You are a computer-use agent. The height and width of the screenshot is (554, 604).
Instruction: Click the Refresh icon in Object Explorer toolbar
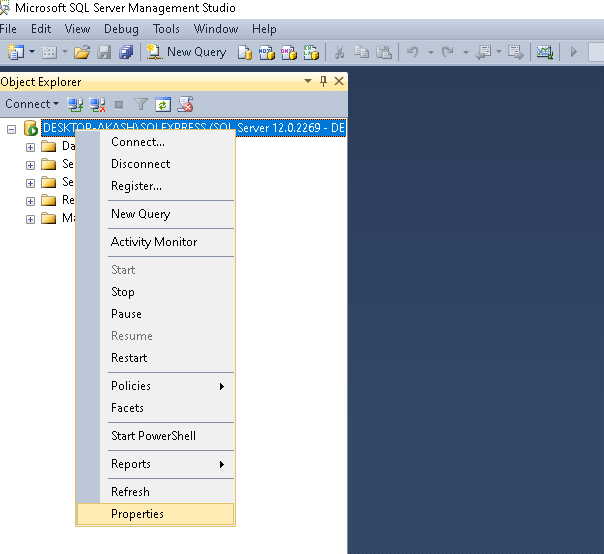(163, 104)
